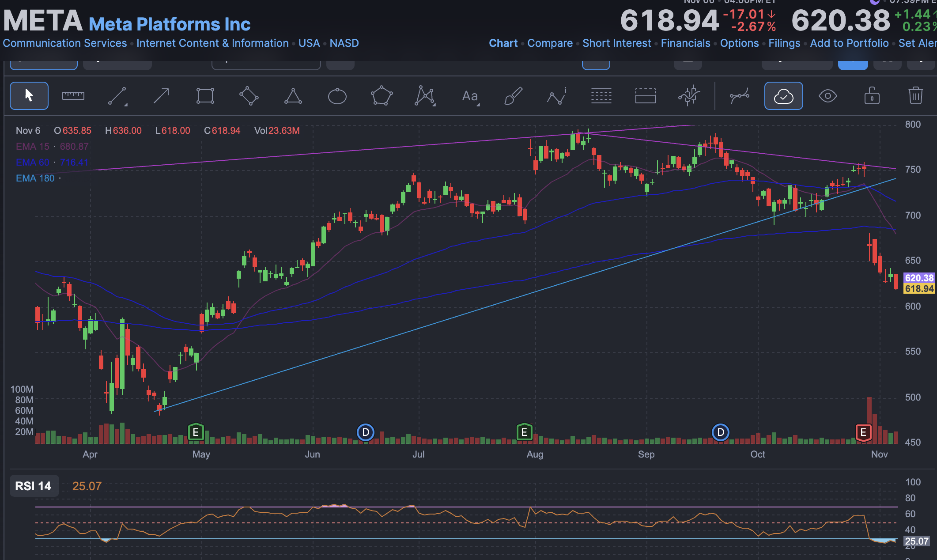Image resolution: width=937 pixels, height=560 pixels.
Task: Click the red earnings marker near November
Action: [x=863, y=432]
